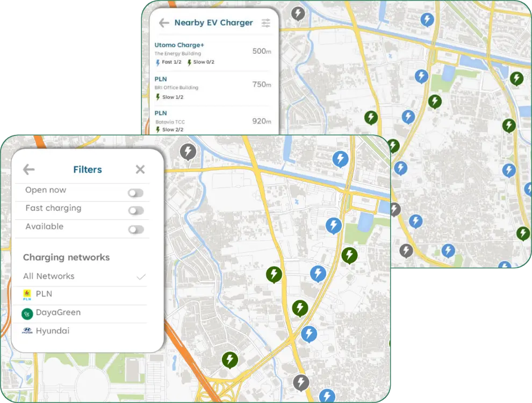Click the All Networks checkmark
Screen dimensions: 532x403
(141, 277)
